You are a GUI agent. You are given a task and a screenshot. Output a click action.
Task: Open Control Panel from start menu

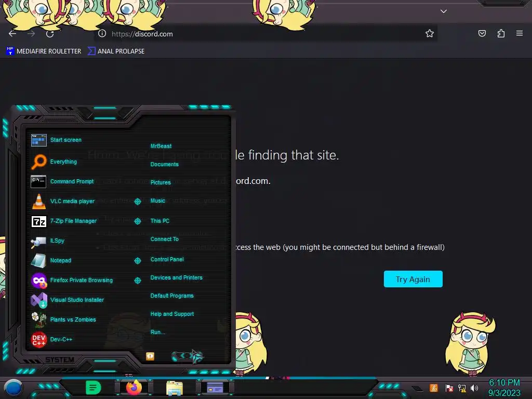point(167,259)
